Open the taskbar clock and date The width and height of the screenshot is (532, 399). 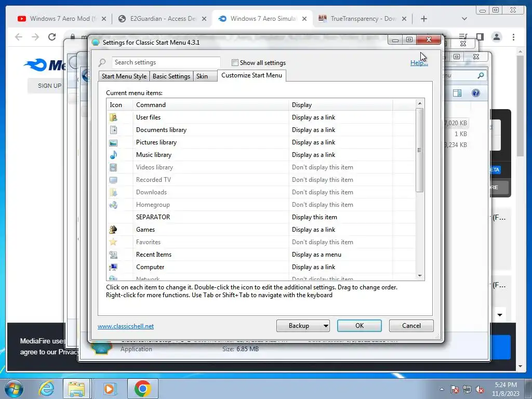506,389
